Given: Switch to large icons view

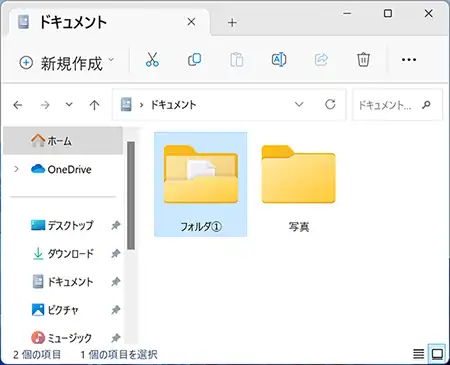Looking at the screenshot, I should click(x=437, y=354).
